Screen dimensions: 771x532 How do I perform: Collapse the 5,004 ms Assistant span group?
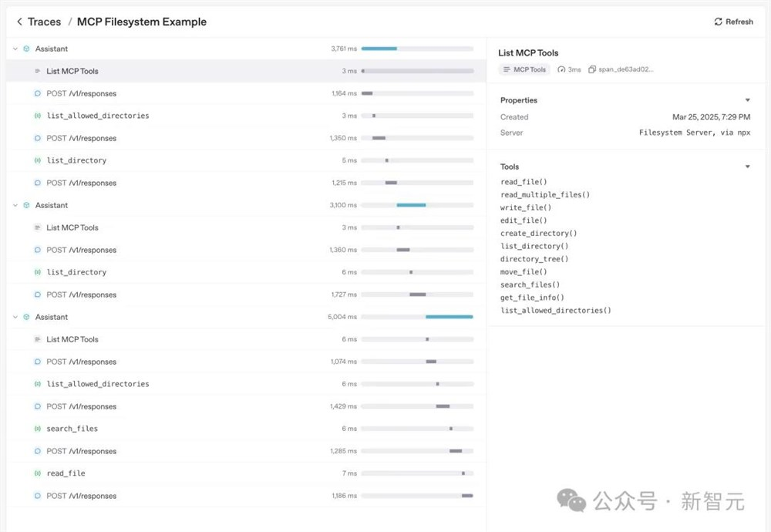[15, 317]
